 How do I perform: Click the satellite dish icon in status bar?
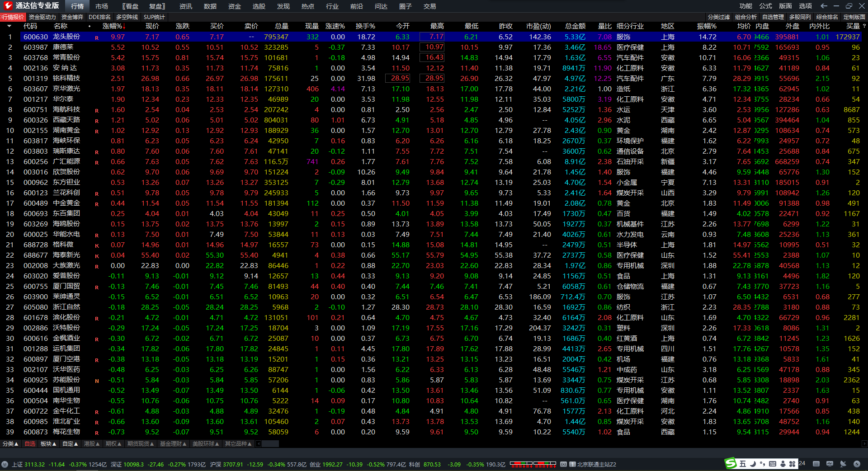(x=843, y=464)
